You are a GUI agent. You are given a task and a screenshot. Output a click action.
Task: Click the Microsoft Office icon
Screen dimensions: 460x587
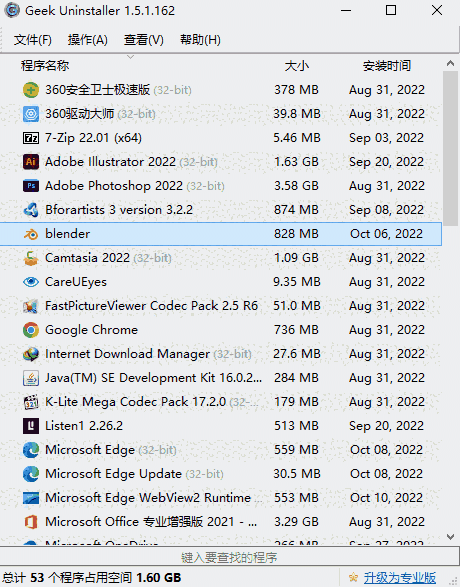[31, 522]
